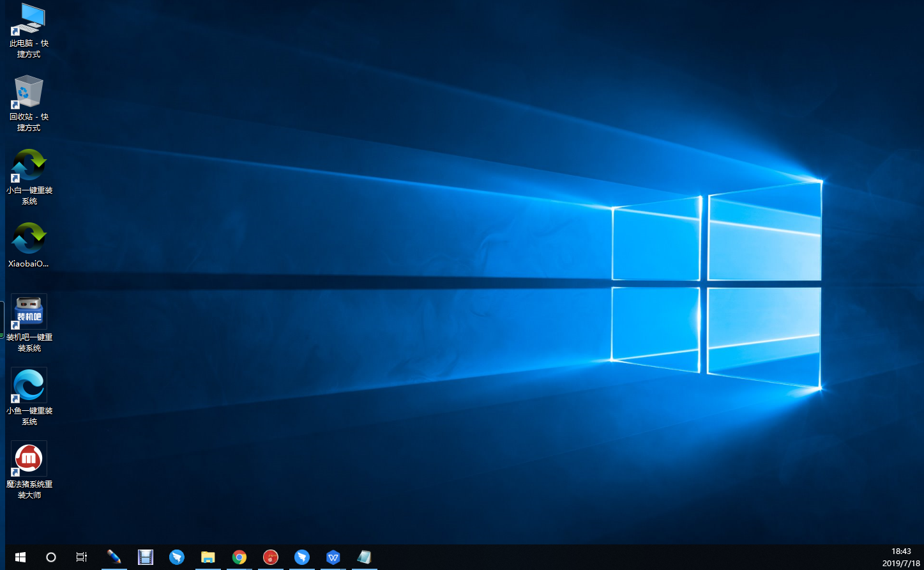Click DingTalk icon left of WPS icon

[x=302, y=557]
